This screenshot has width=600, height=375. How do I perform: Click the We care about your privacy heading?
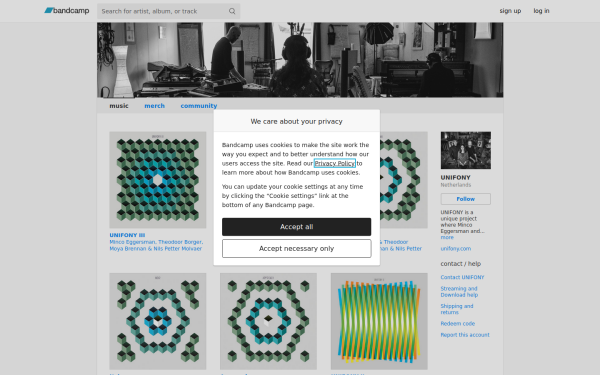(x=297, y=121)
